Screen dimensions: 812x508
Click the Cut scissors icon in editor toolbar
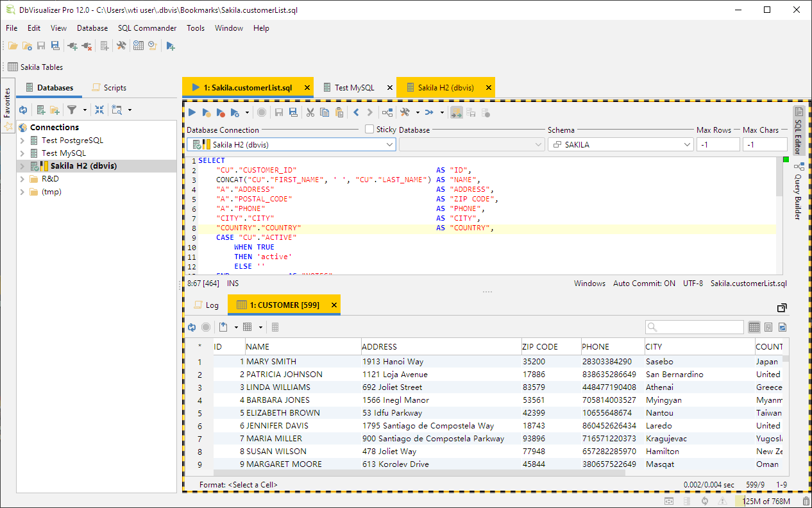pyautogui.click(x=310, y=112)
